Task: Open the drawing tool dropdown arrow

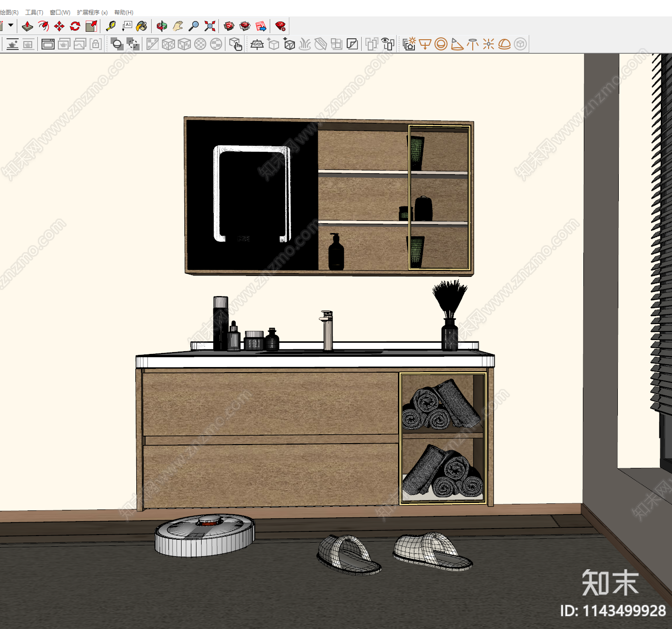Action: [x=11, y=26]
